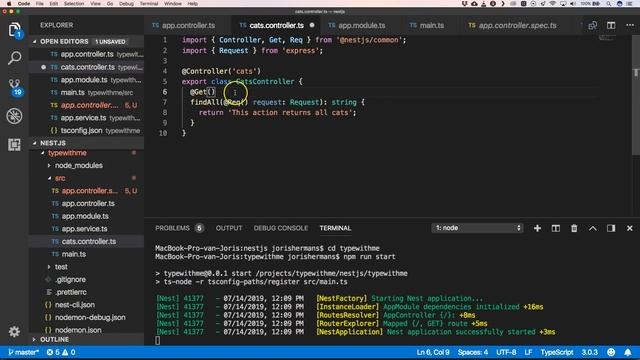Select language mode TypeScript in status bar
640x360 pixels.
tap(557, 352)
